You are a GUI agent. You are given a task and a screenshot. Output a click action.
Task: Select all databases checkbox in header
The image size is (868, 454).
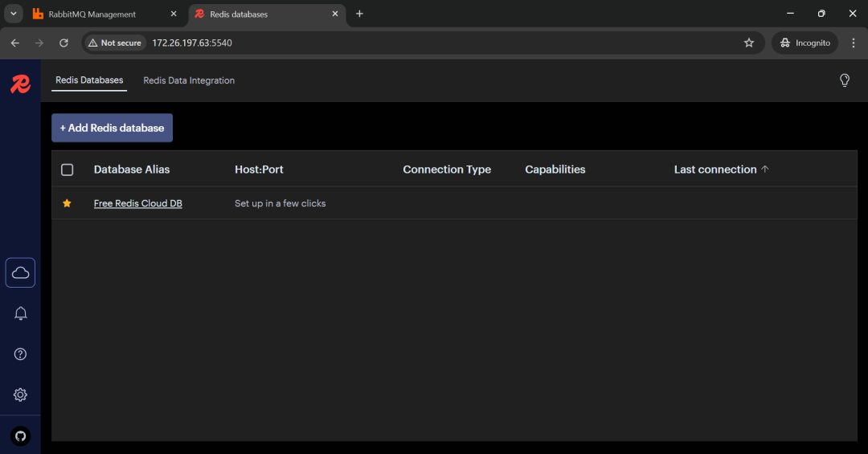(67, 170)
